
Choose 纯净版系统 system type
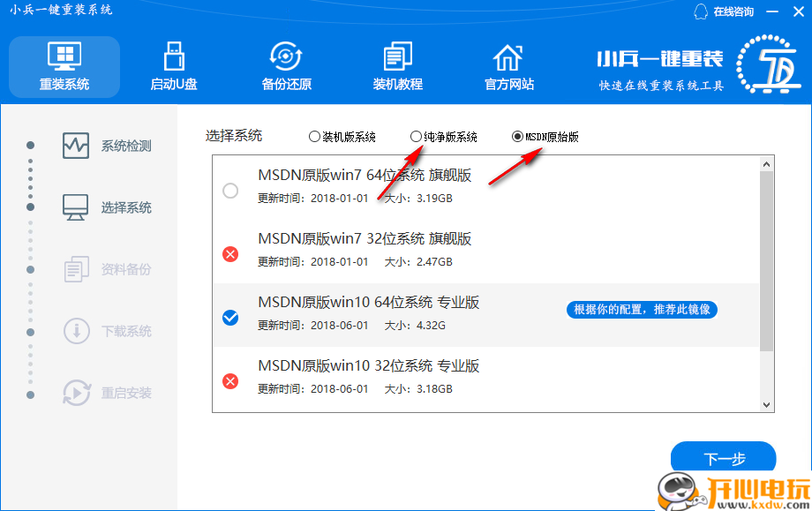coord(415,137)
